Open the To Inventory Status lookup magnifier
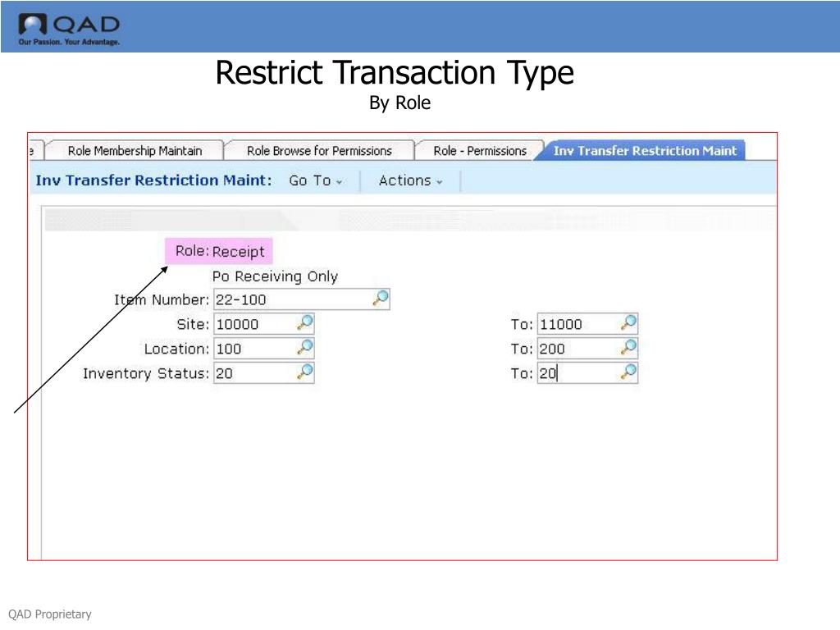Viewport: 840px width, 630px height. (x=628, y=372)
